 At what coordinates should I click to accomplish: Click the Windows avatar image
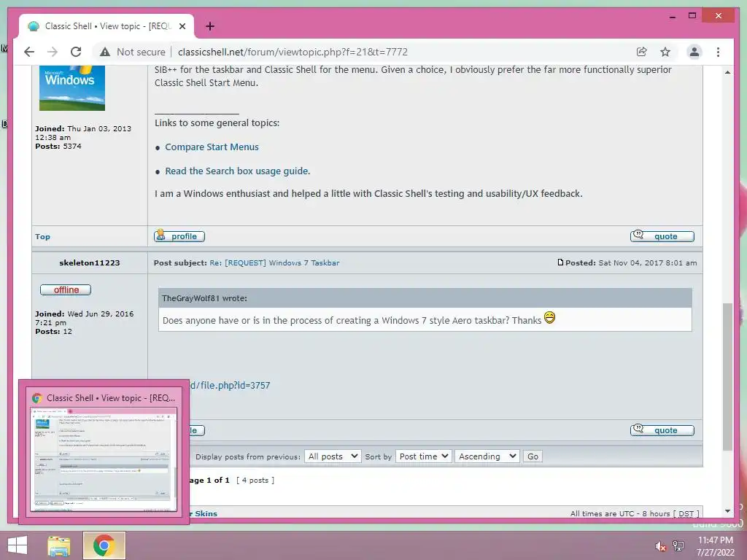[72, 88]
